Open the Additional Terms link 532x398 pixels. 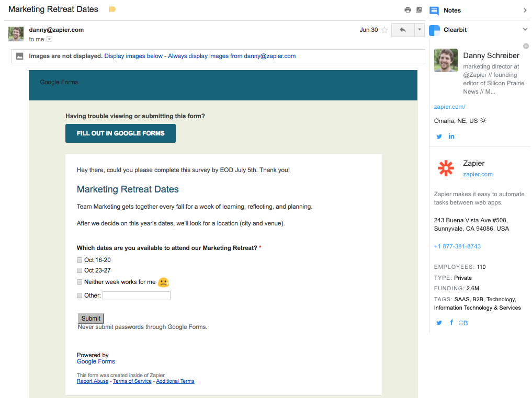click(175, 381)
